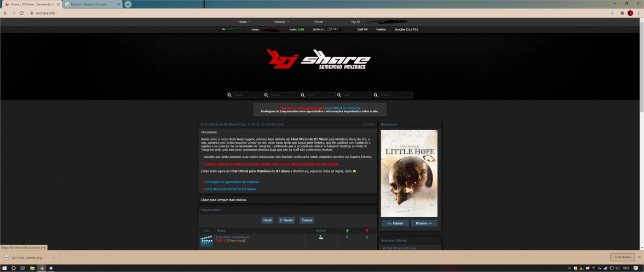Sort by leechers red down arrow

click(367, 230)
